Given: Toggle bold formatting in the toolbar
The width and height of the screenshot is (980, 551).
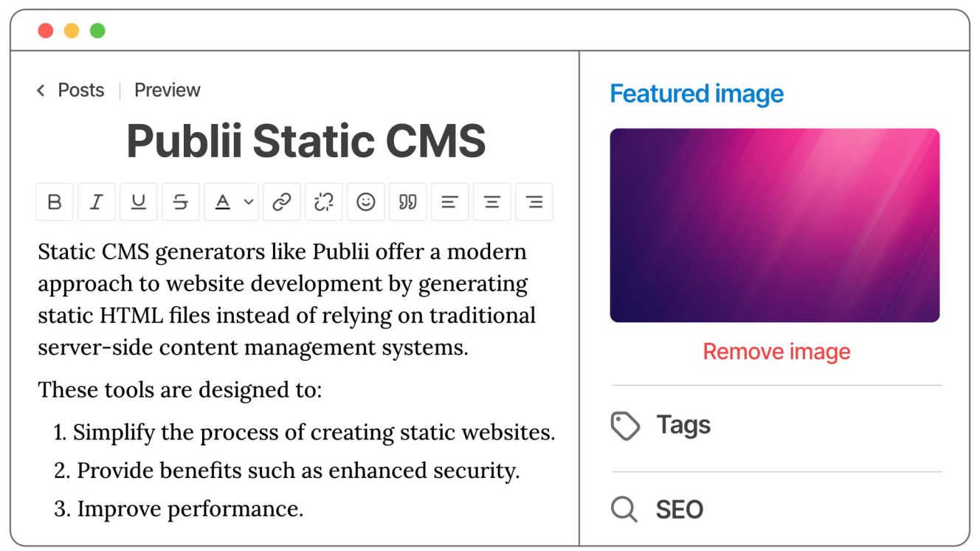Looking at the screenshot, I should [55, 202].
